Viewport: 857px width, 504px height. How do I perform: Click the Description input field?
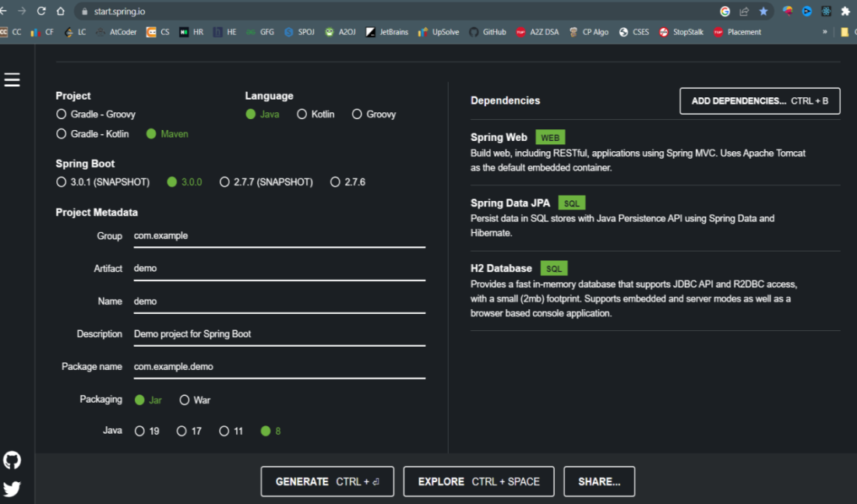[x=279, y=334]
